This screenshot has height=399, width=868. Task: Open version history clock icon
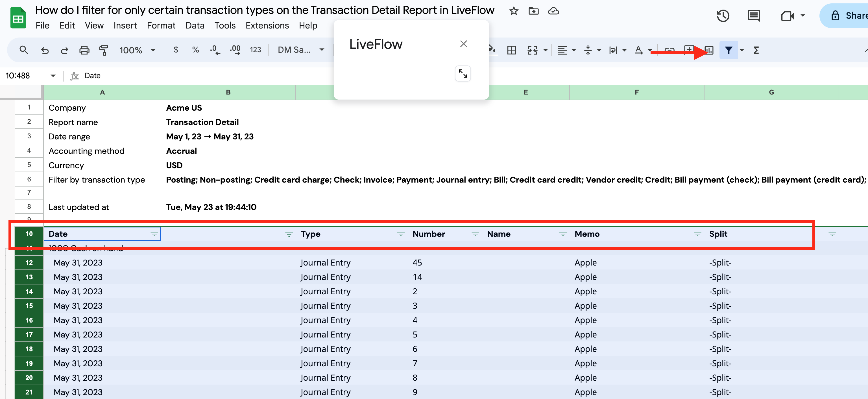point(723,16)
